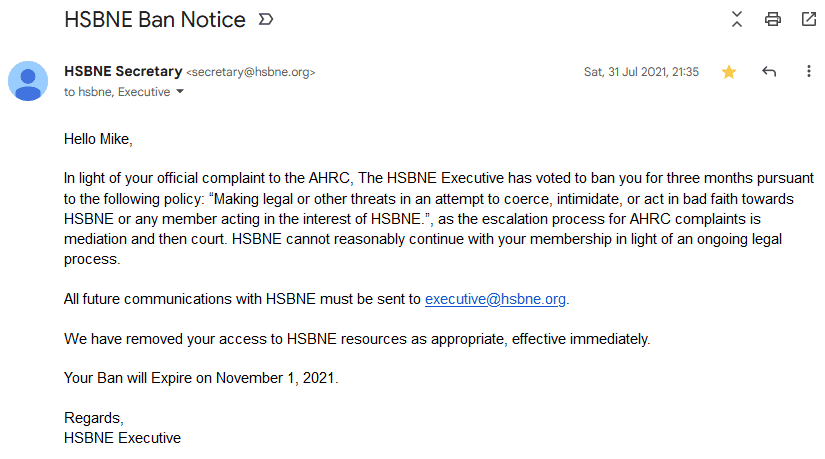825x459 pixels.
Task: Open the three-dot More options menu
Action: [x=809, y=72]
